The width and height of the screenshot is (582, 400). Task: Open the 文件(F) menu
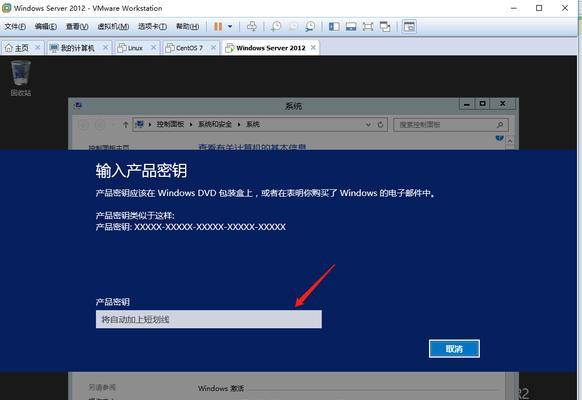[x=15, y=26]
